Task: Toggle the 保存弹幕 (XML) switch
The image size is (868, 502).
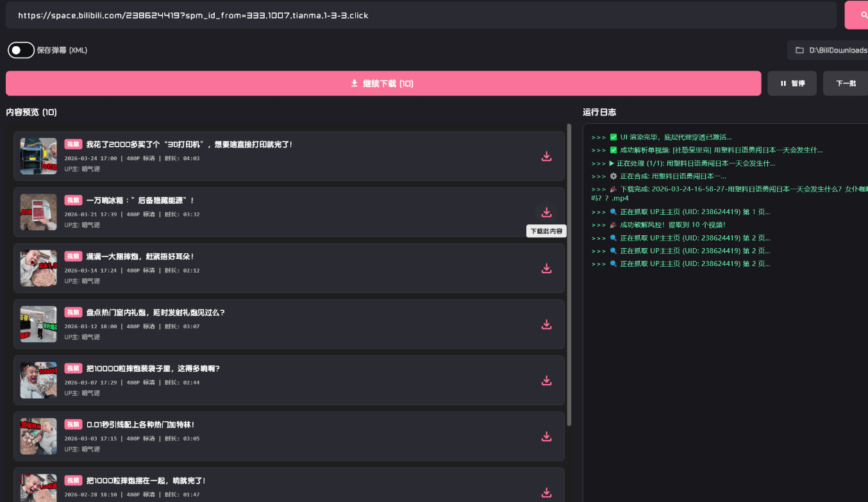Action: pyautogui.click(x=21, y=50)
